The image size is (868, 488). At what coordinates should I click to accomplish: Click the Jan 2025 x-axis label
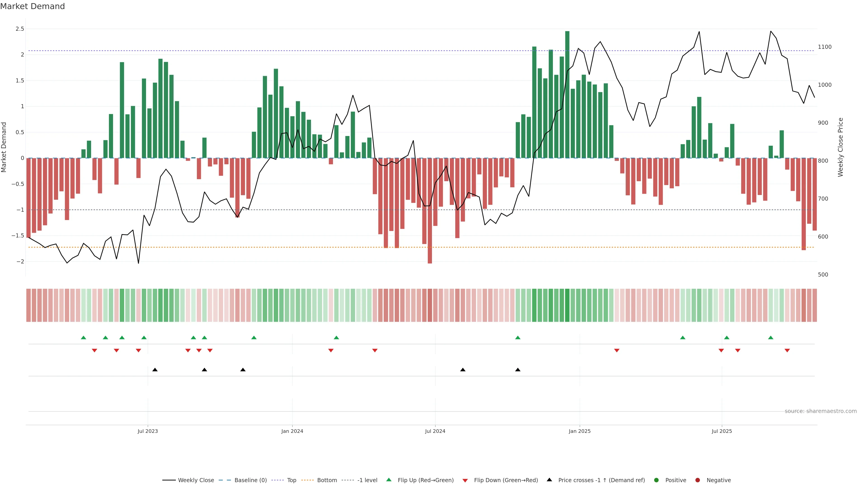[x=580, y=432]
